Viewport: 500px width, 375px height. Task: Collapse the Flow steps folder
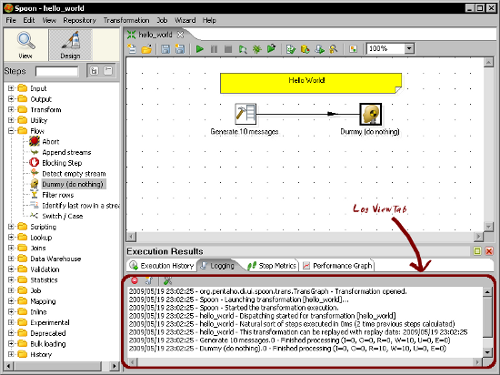tap(11, 131)
